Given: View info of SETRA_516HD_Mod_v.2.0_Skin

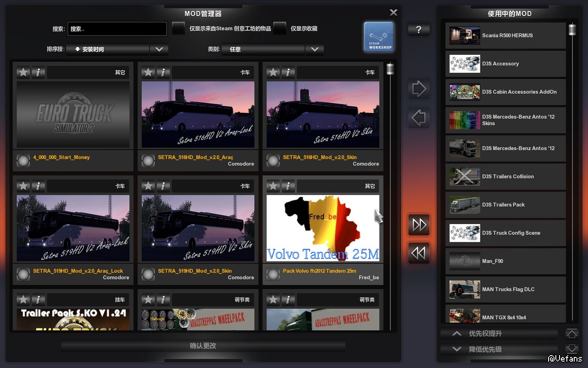Looking at the screenshot, I should [288, 72].
